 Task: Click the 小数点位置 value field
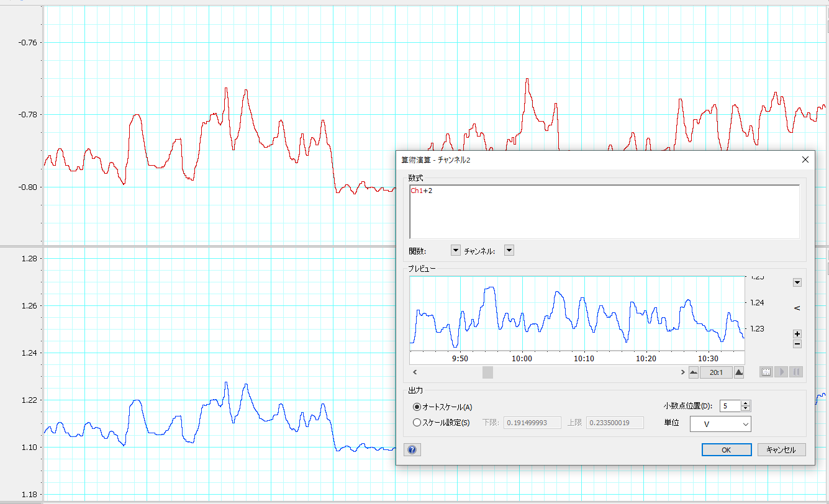tap(730, 406)
